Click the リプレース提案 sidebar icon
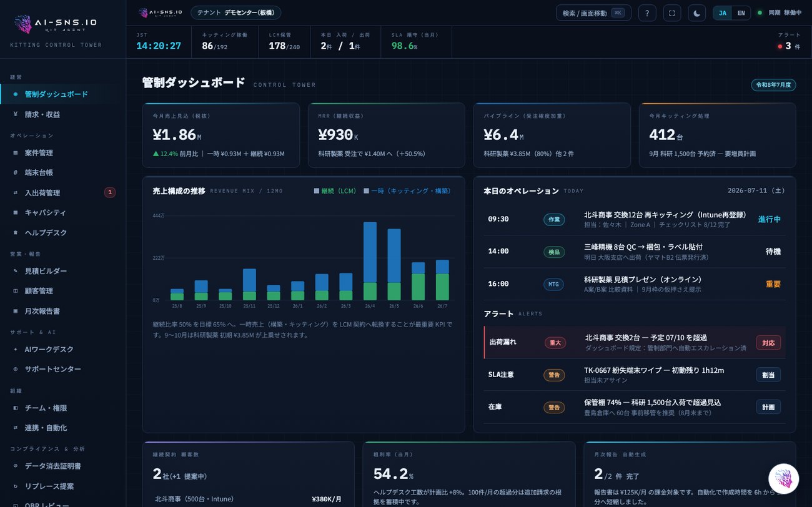The image size is (812, 507). [16, 486]
